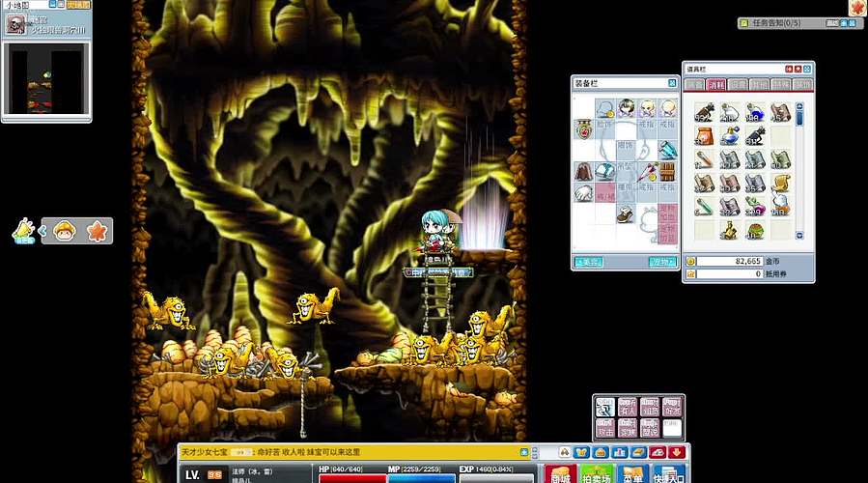The height and width of the screenshot is (483, 868).
Task: Select the black arrow bundle in second row
Action: point(755,136)
